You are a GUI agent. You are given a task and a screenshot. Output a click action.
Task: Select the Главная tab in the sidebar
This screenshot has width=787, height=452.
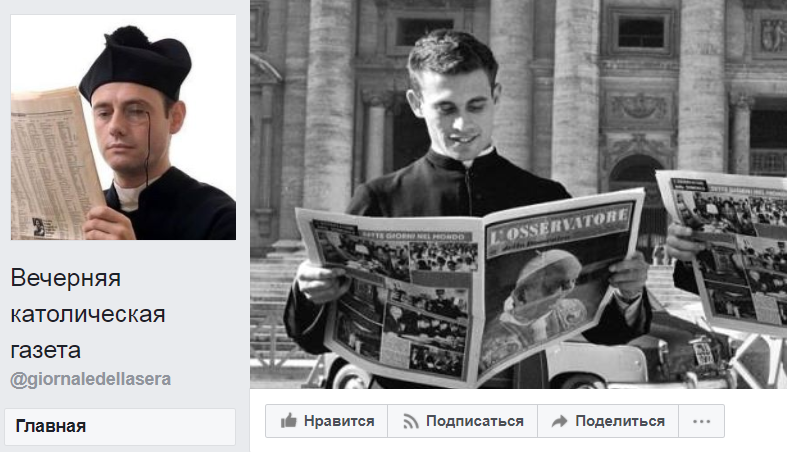click(x=120, y=426)
